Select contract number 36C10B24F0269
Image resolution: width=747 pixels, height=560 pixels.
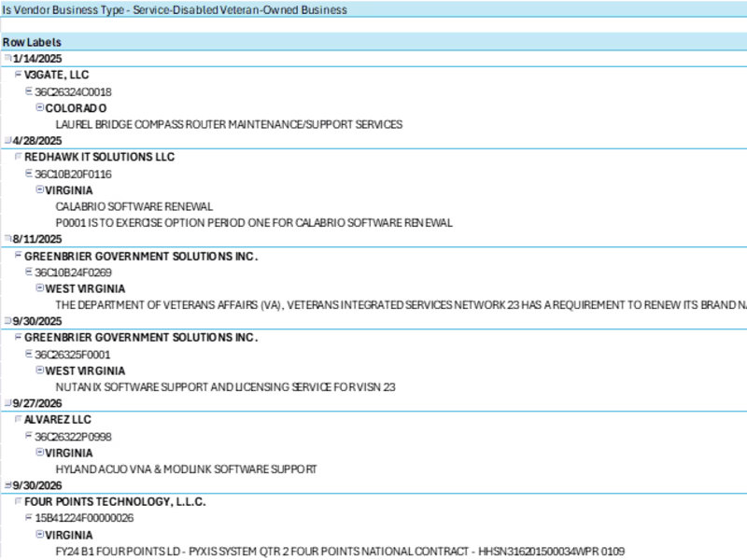click(74, 273)
